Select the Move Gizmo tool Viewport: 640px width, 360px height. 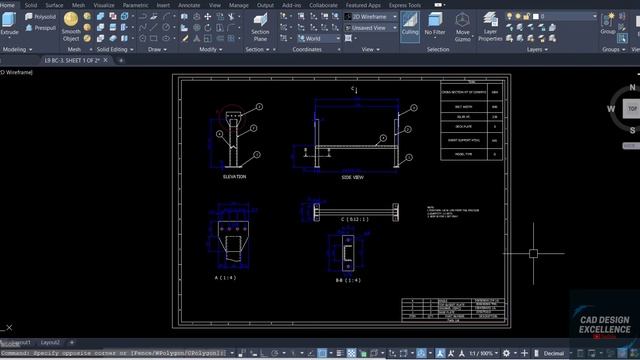click(462, 27)
